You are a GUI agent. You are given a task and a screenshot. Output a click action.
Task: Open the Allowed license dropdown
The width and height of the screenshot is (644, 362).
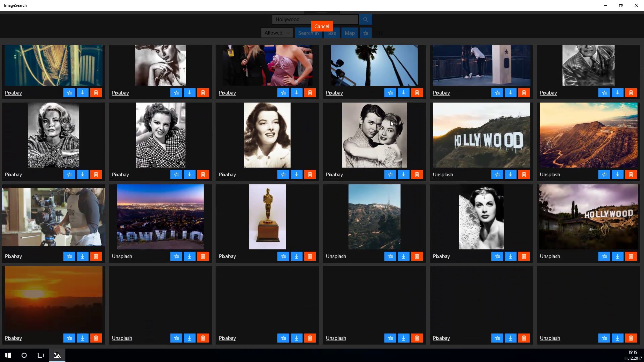point(277,33)
